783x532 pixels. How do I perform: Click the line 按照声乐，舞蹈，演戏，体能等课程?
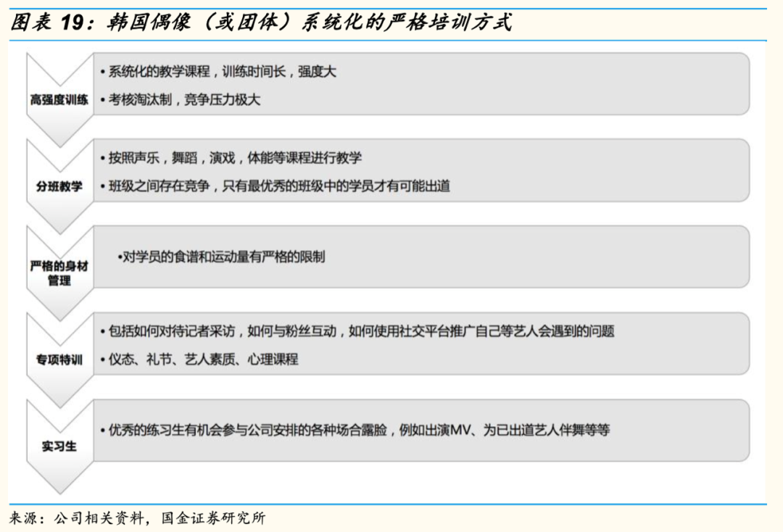pos(234,158)
